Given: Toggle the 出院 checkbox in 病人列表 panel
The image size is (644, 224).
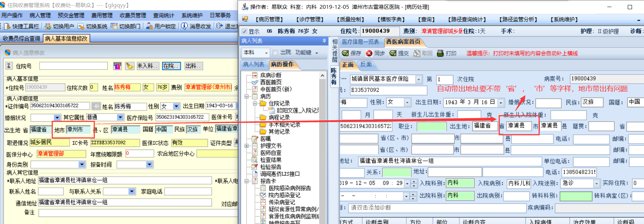Looking at the screenshot, I should (275, 53).
